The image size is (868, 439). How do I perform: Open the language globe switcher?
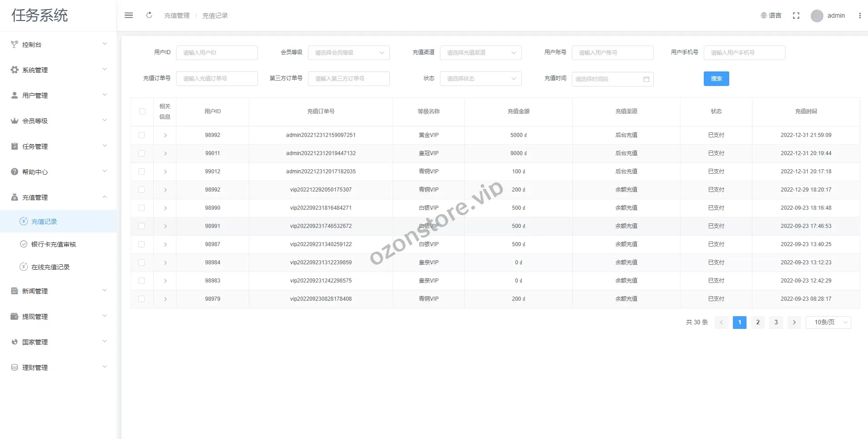[x=771, y=15]
